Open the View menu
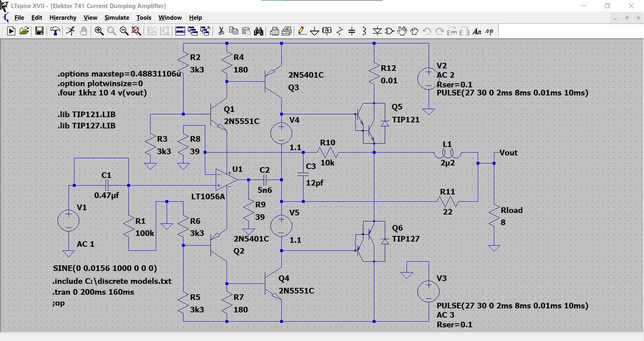 (x=90, y=18)
